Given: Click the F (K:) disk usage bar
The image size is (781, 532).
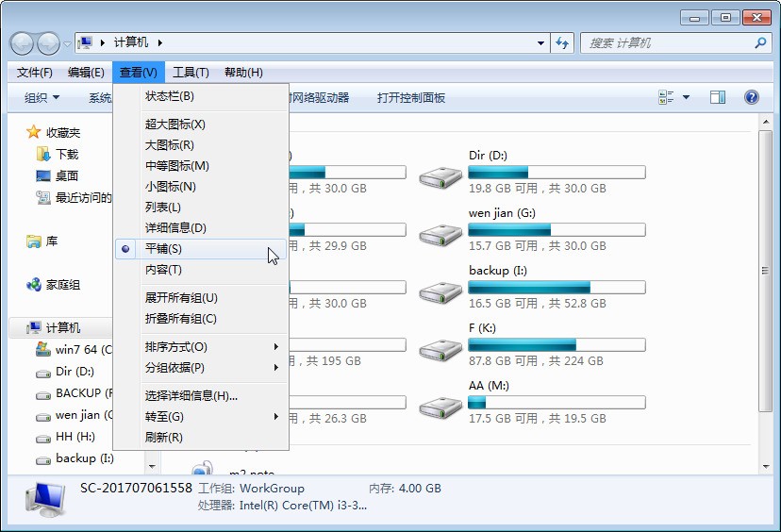Looking at the screenshot, I should (557, 344).
